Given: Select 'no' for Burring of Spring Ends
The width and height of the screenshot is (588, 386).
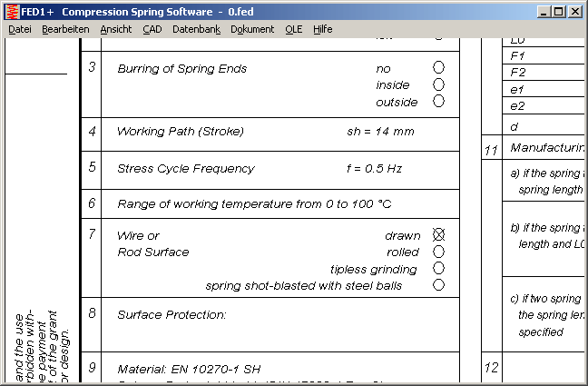Looking at the screenshot, I should pos(439,67).
